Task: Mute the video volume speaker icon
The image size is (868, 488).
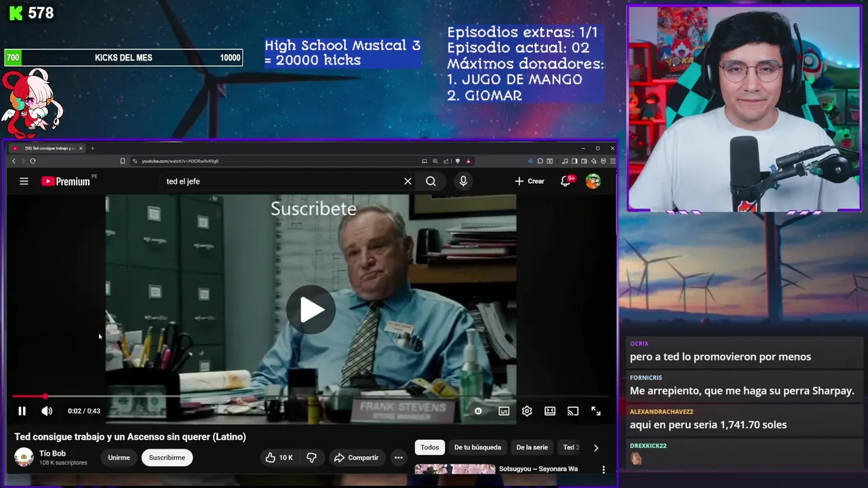Action: pyautogui.click(x=47, y=411)
